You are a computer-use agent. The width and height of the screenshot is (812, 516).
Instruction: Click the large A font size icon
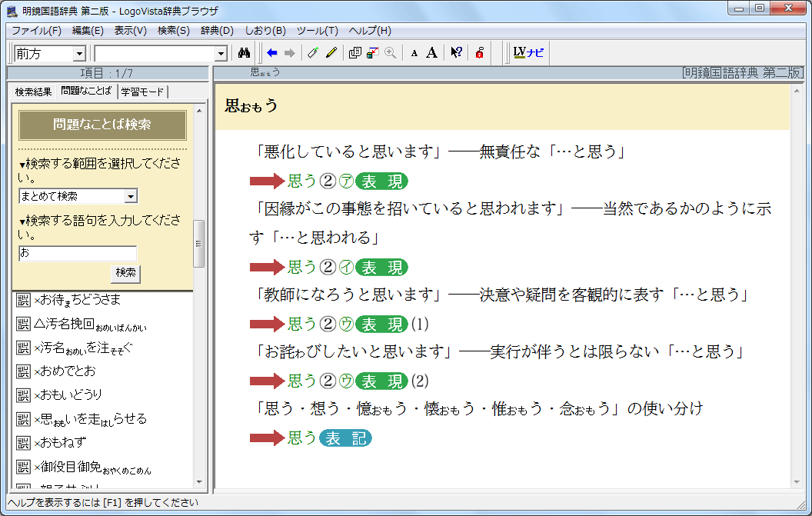[431, 53]
